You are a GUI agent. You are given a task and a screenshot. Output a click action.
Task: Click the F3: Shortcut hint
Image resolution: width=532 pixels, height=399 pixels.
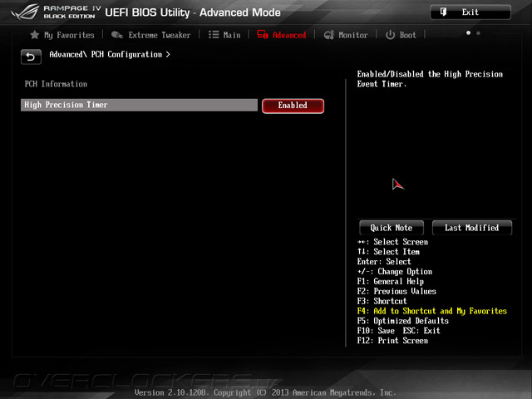coord(382,301)
